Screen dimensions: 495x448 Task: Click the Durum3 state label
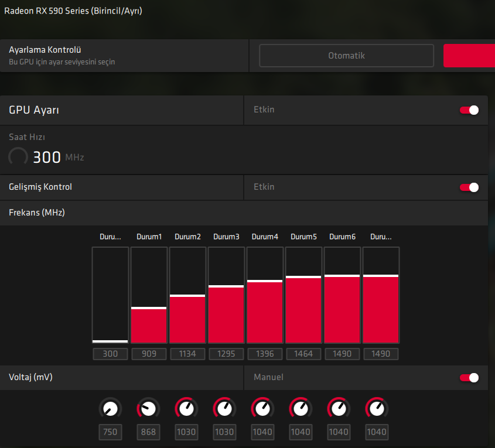tap(226, 237)
